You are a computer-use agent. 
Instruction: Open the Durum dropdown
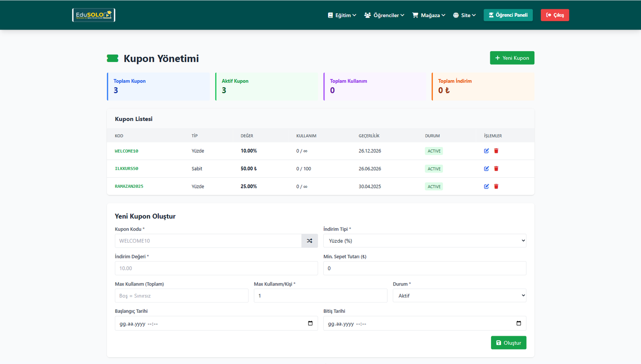pos(459,296)
